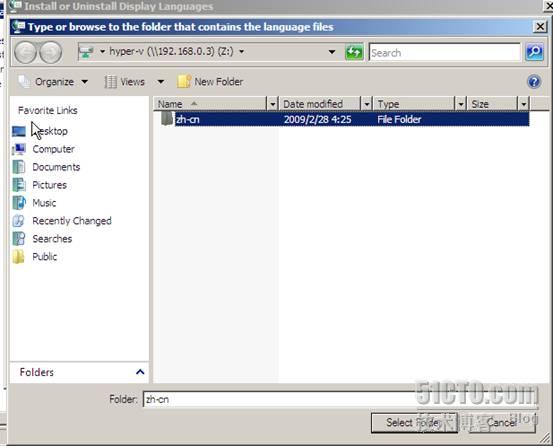
Task: Open the Size column filter dropdown
Action: click(x=523, y=104)
